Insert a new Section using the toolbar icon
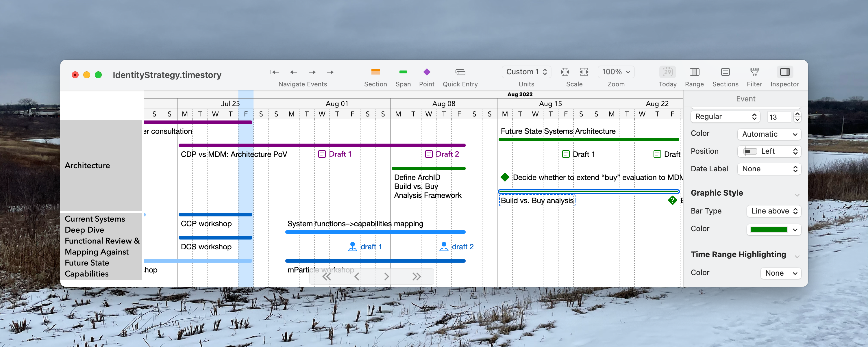The height and width of the screenshot is (347, 868). click(x=375, y=72)
